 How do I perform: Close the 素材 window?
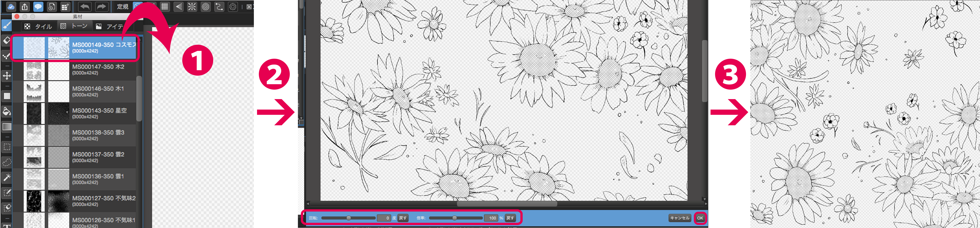click(x=17, y=17)
